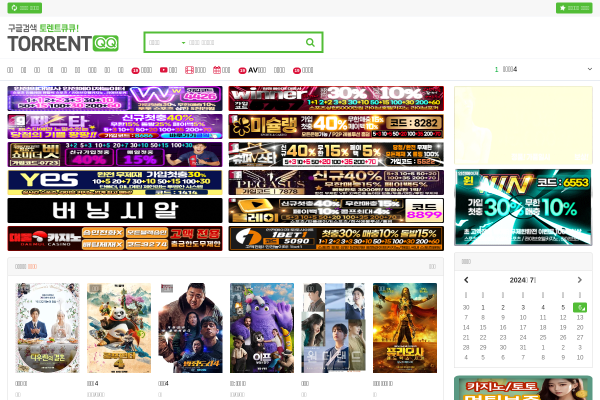Select calendar date 27
The image size is (600, 400).
coord(580,337)
